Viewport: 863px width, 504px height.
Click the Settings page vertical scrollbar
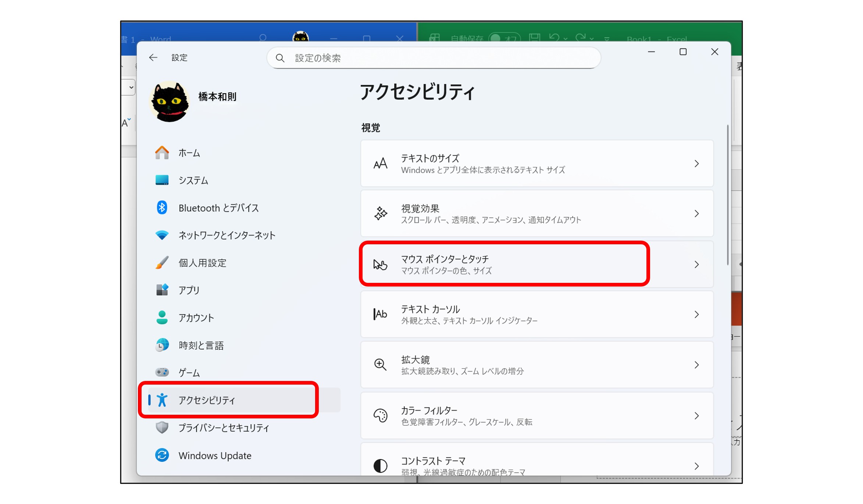(727, 195)
